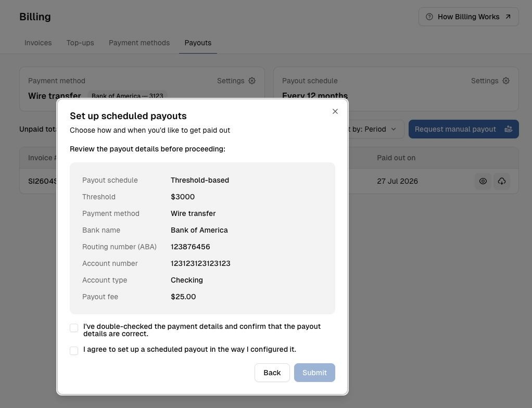Click the 'Billing' page heading
The width and height of the screenshot is (532, 408).
pyautogui.click(x=35, y=17)
